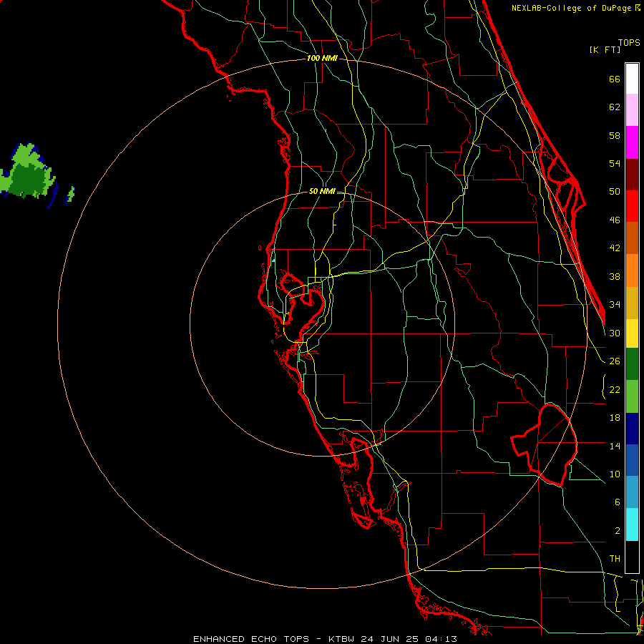Click the tiny cyan echo pixel near the coast
Viewport: 644px width, 644px height.
[x=273, y=260]
